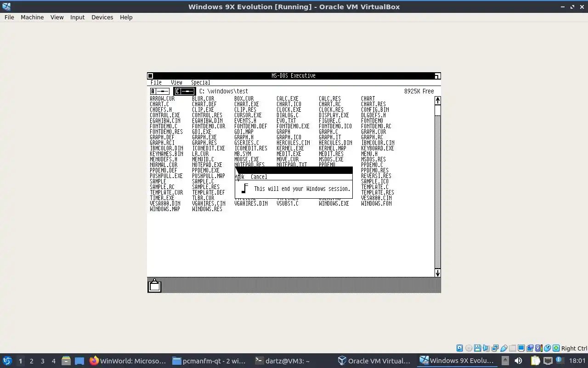This screenshot has height=368, width=588.
Task: Click VirtualBox floppy disk status icon
Action: point(477,348)
